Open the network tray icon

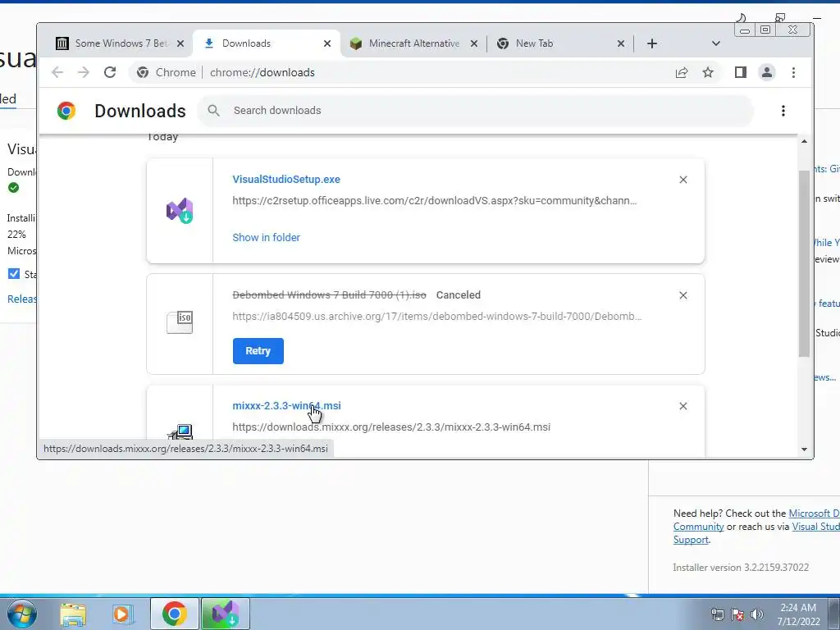click(717, 614)
